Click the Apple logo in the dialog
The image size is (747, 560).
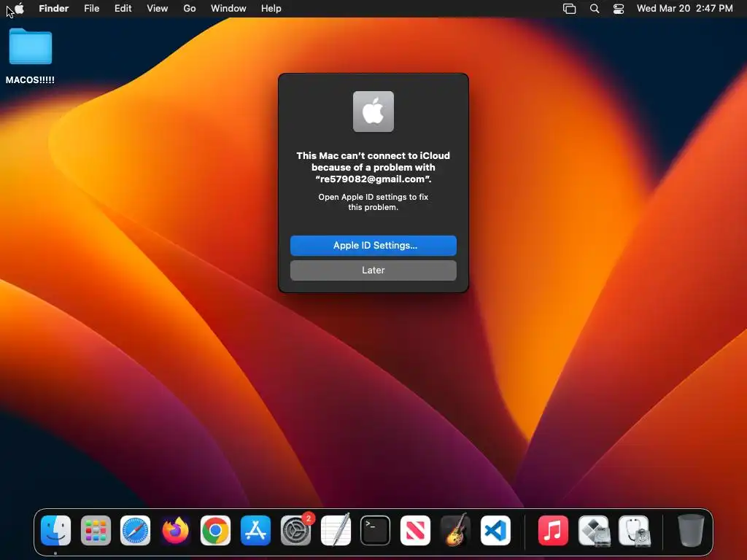373,112
